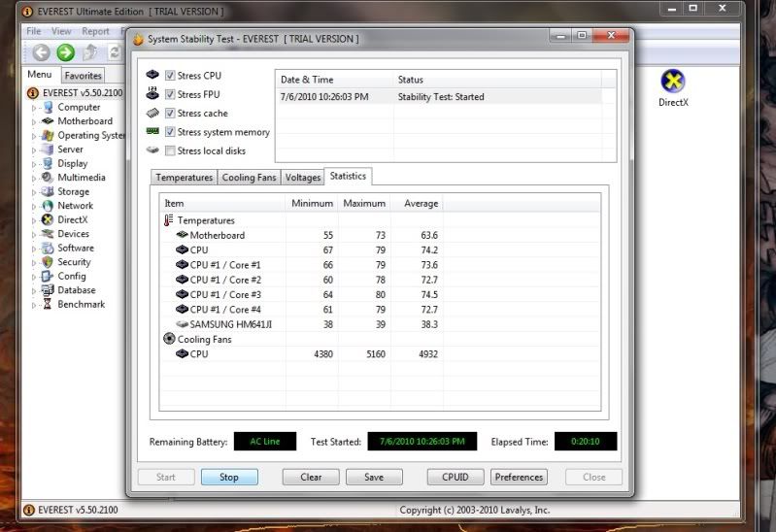
Task: Select the Stability Test: Started log row
Action: click(x=441, y=97)
